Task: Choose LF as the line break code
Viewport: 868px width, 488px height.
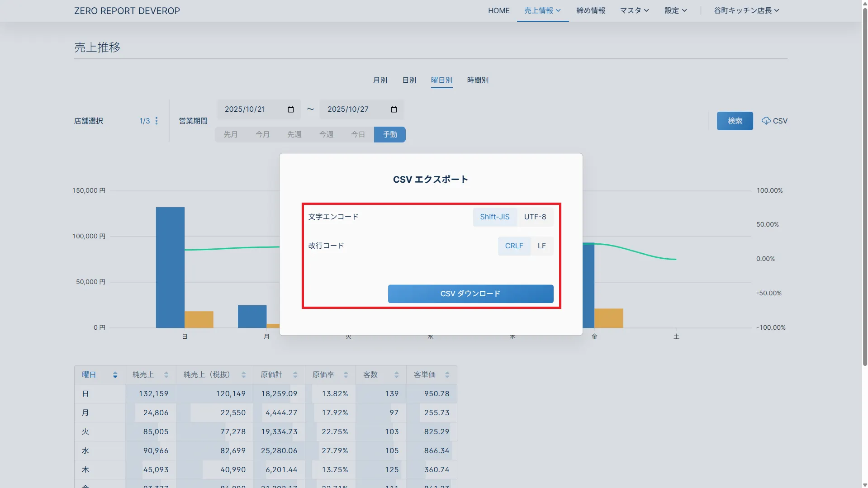Action: pyautogui.click(x=541, y=246)
